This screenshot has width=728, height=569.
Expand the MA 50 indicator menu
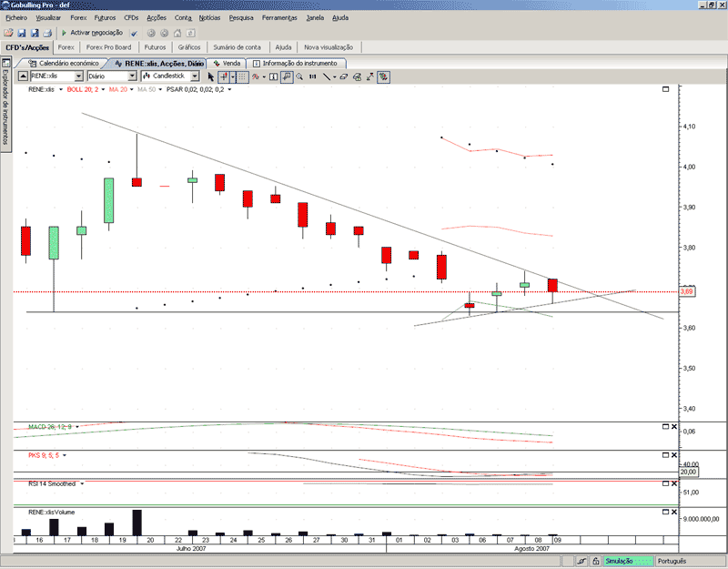tap(160, 89)
